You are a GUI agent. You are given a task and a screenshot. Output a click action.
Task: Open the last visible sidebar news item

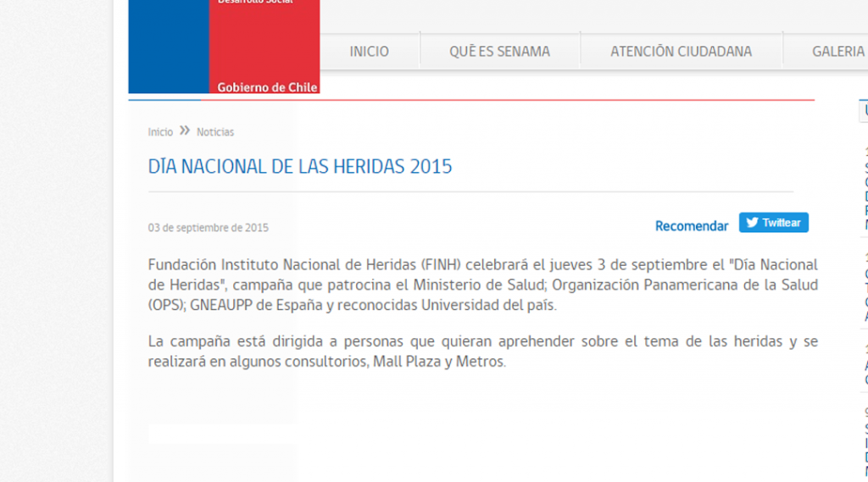tap(865, 442)
